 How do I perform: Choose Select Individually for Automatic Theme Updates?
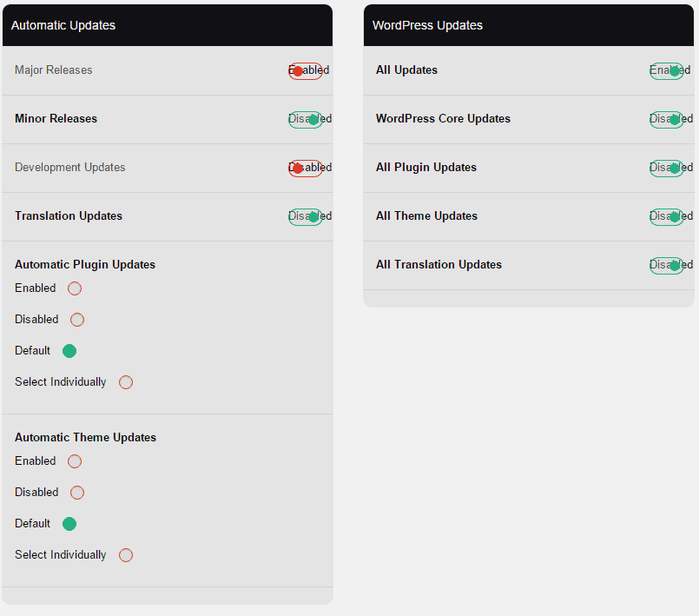click(126, 555)
